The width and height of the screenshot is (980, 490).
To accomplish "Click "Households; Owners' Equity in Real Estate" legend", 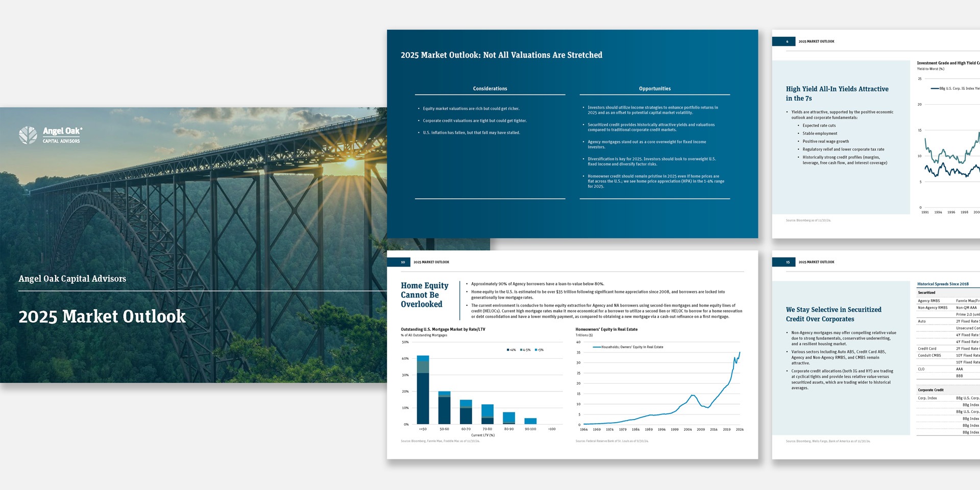I will pos(628,347).
